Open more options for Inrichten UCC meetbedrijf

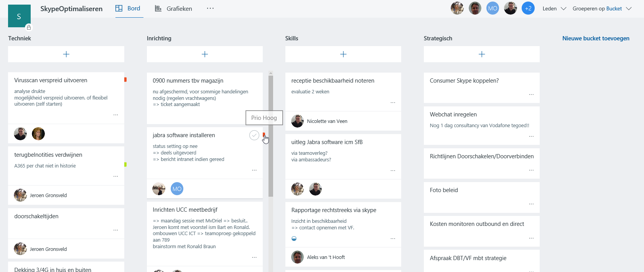254,257
